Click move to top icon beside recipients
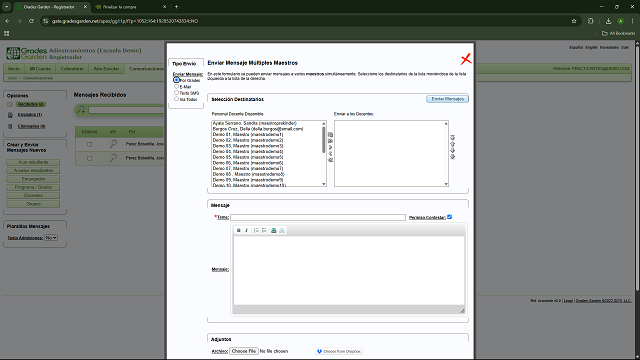This screenshot has height=360, width=640. [x=452, y=138]
